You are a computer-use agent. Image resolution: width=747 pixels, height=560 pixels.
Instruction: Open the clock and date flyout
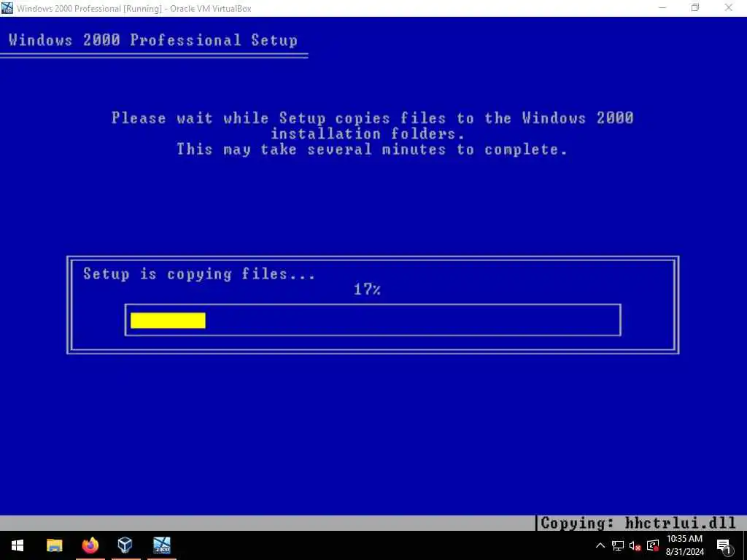pos(684,545)
